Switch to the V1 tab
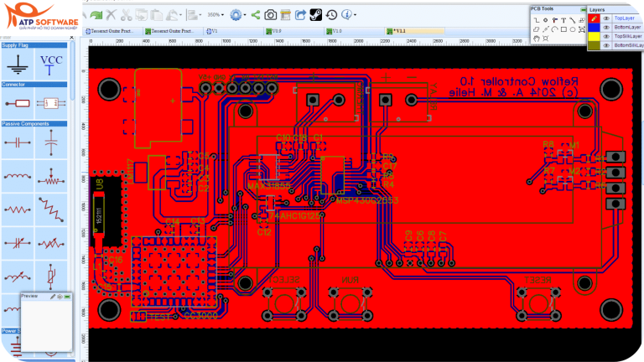The image size is (644, 362). [x=233, y=31]
